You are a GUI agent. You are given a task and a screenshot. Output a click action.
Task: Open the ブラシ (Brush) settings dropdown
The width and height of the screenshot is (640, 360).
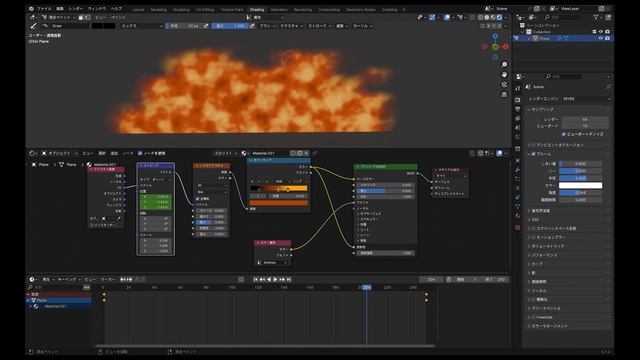tap(267, 26)
